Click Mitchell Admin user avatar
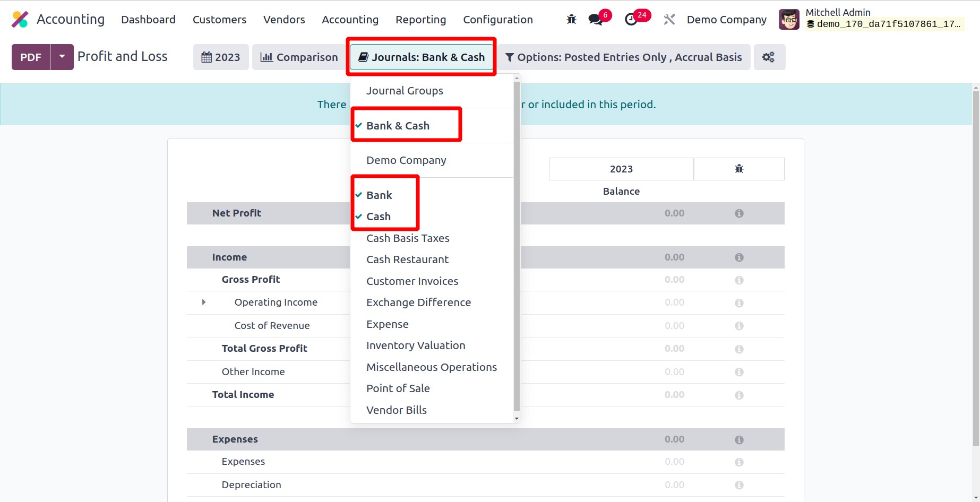Viewport: 980px width, 502px height. (x=789, y=20)
